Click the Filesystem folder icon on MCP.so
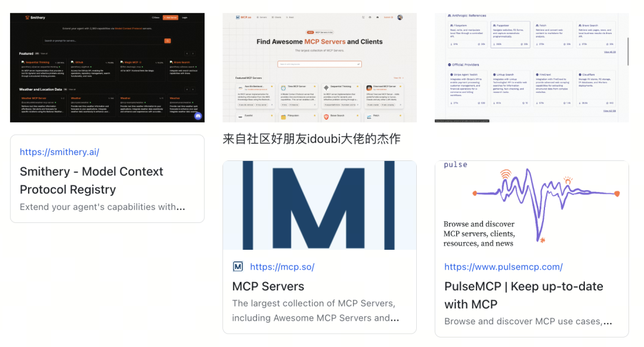 [283, 116]
